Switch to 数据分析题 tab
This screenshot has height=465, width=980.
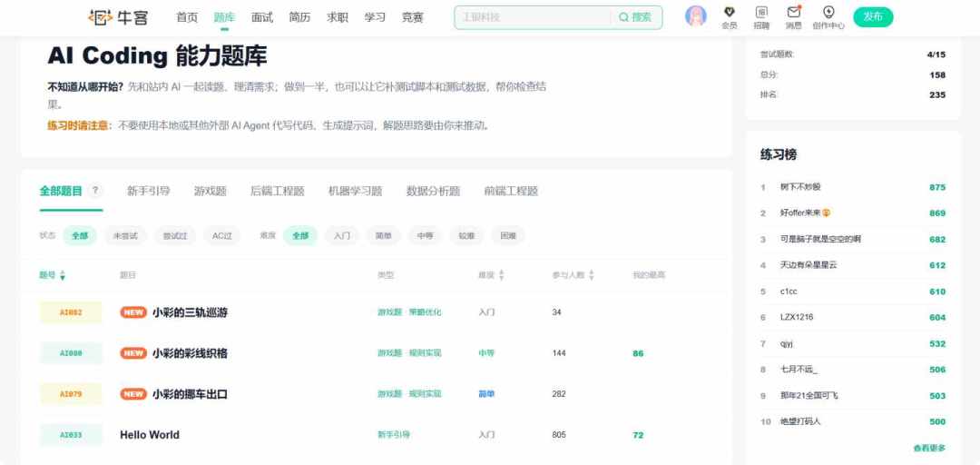pos(433,191)
